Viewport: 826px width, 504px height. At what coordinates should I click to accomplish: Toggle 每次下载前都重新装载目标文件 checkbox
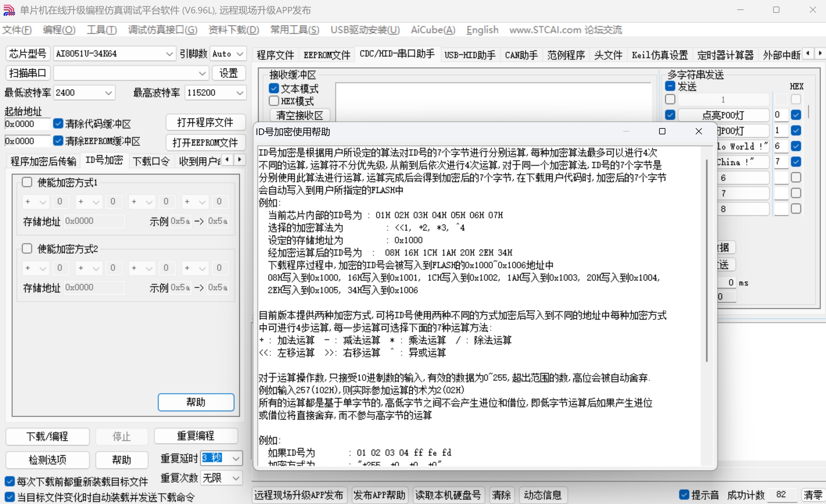(x=10, y=482)
